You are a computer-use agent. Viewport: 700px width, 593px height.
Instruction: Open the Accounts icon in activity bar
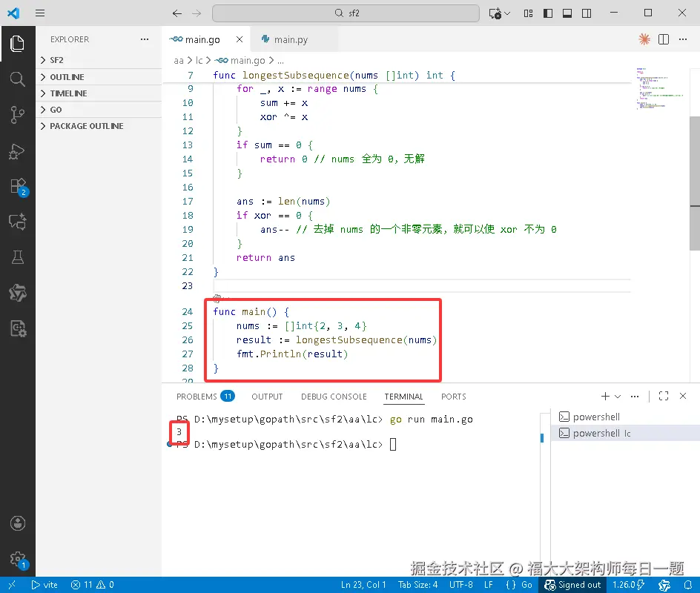point(17,523)
